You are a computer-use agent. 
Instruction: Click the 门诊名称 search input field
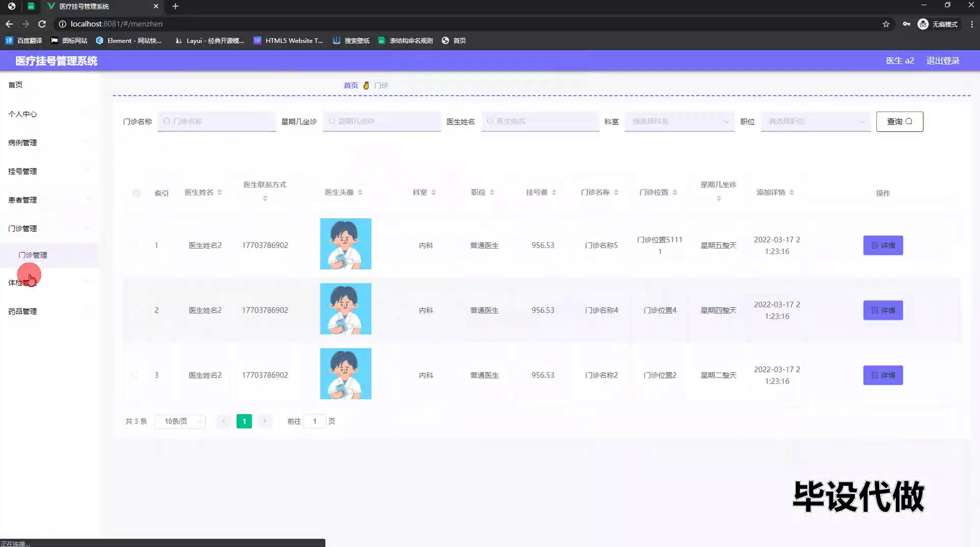pyautogui.click(x=217, y=121)
